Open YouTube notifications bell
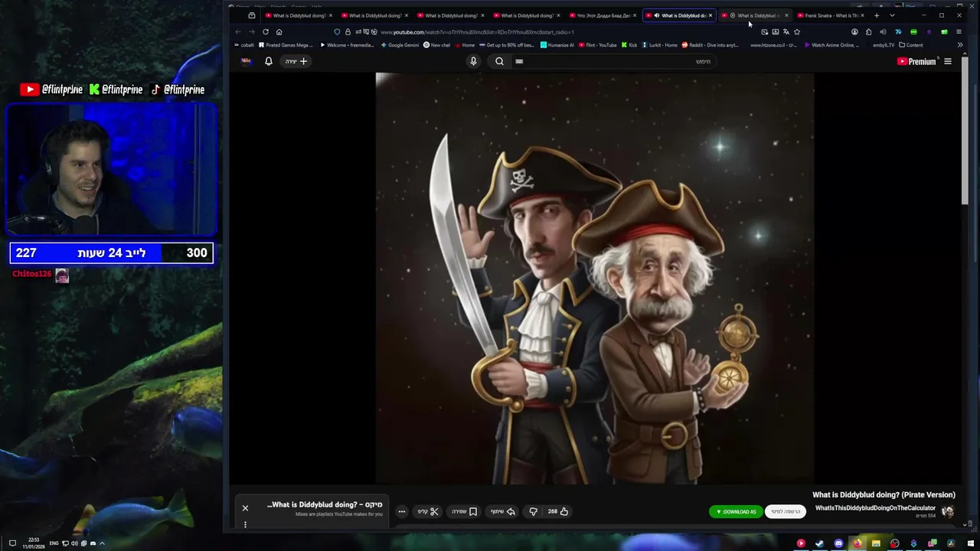This screenshot has width=980, height=551. (x=269, y=61)
